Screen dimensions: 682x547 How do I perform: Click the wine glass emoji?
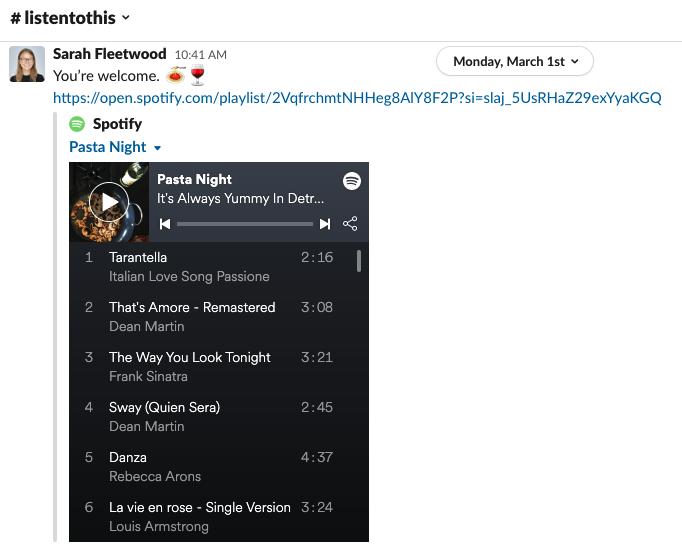tap(197, 75)
